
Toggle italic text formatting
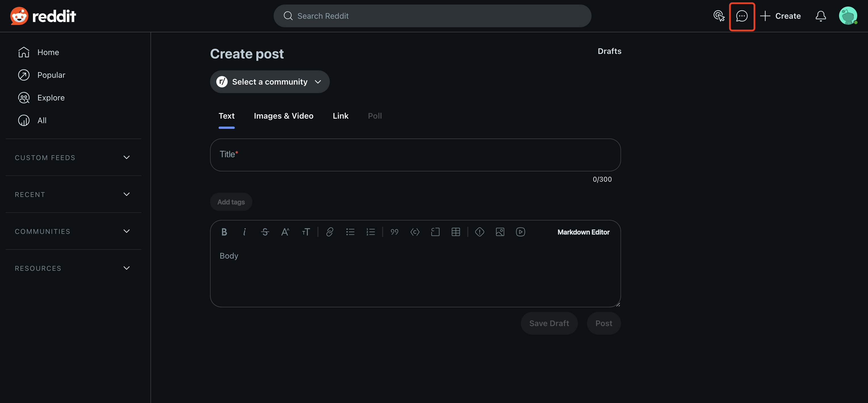pyautogui.click(x=244, y=232)
